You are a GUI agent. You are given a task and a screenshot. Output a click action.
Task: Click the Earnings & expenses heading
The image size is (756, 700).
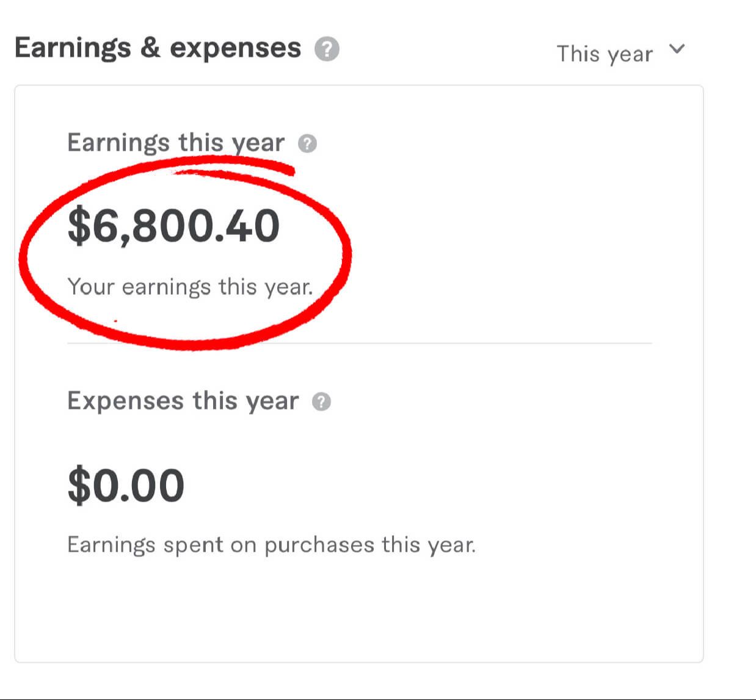(158, 48)
